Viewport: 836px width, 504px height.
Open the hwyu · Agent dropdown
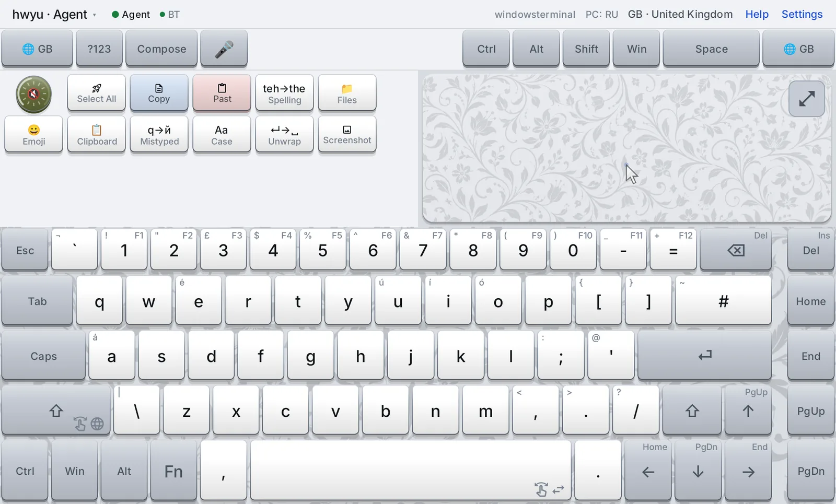(x=54, y=14)
